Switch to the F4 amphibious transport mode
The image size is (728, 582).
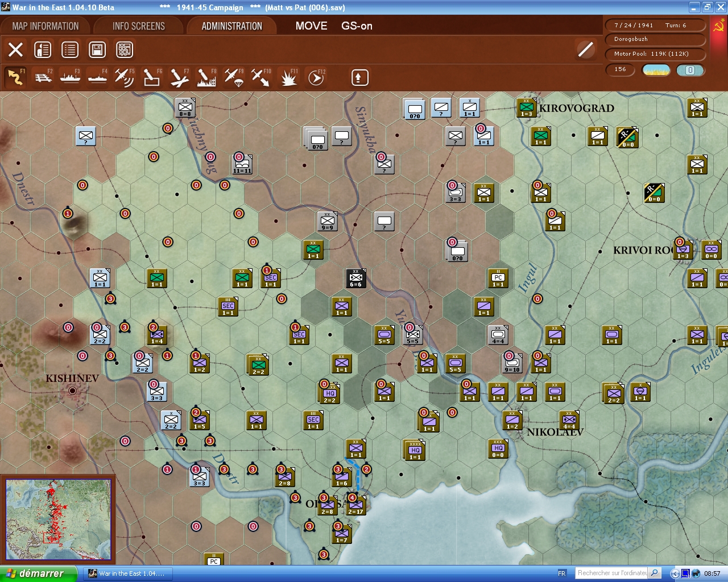(x=98, y=77)
